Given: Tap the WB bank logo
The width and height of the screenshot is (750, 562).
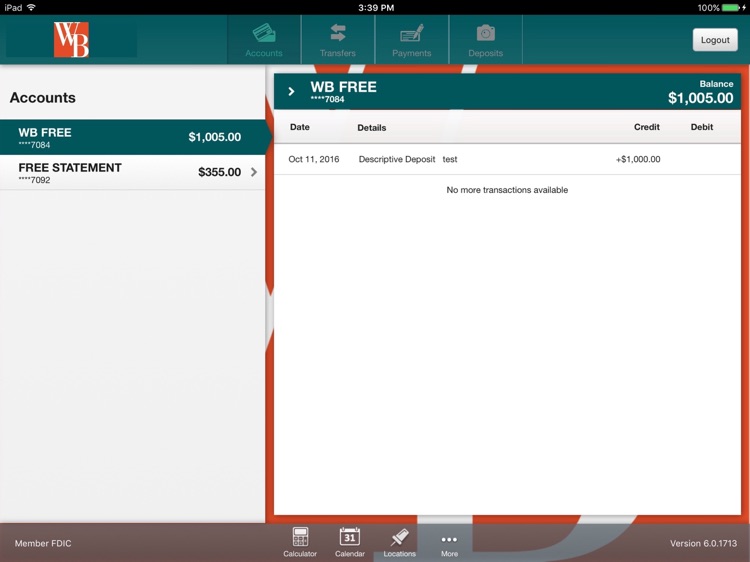Looking at the screenshot, I should [x=71, y=40].
